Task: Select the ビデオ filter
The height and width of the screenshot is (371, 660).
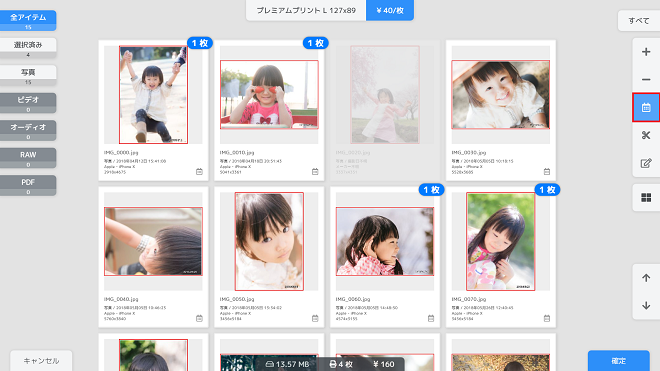Action: (28, 103)
